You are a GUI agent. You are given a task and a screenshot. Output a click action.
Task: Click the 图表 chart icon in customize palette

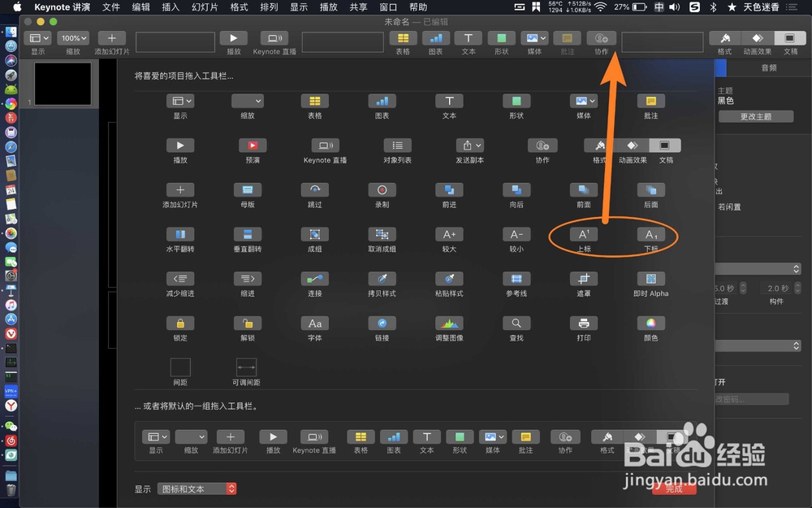[382, 101]
